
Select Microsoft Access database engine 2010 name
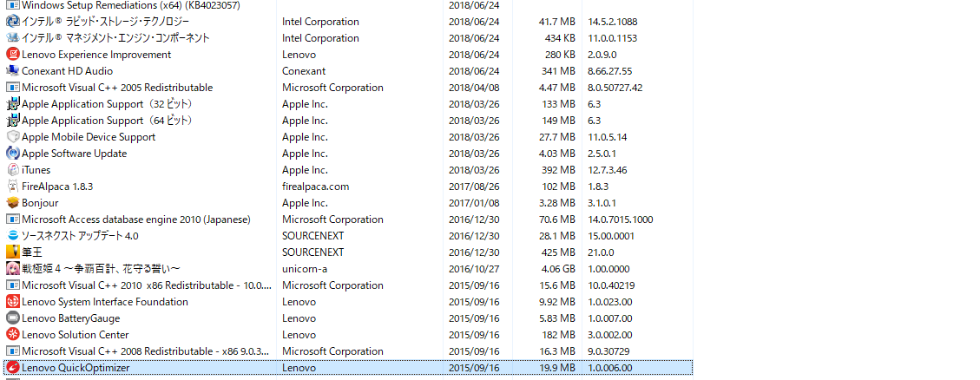136,219
